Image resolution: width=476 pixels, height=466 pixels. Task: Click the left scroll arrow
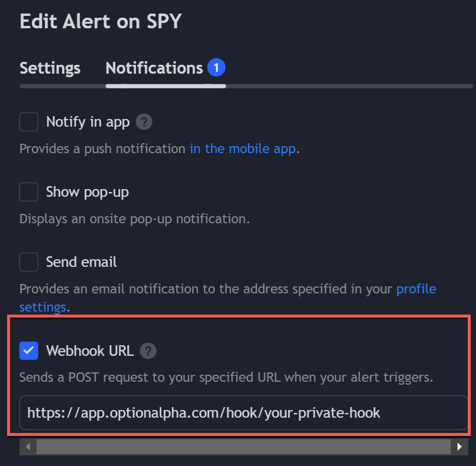[28, 447]
